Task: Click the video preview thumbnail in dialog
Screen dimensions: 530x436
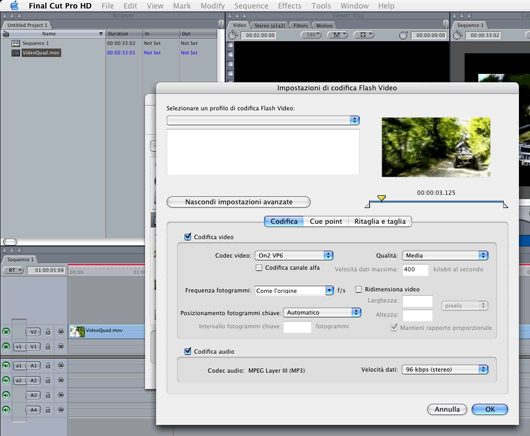Action: [436, 147]
